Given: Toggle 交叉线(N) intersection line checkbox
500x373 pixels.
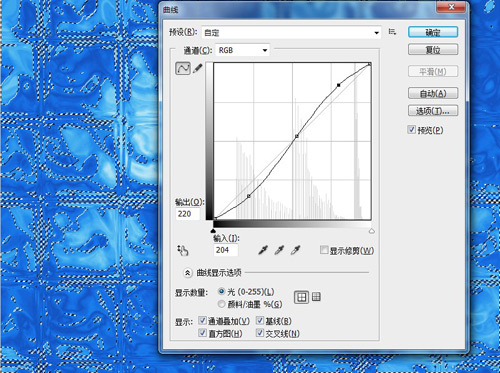Looking at the screenshot, I should coord(260,333).
